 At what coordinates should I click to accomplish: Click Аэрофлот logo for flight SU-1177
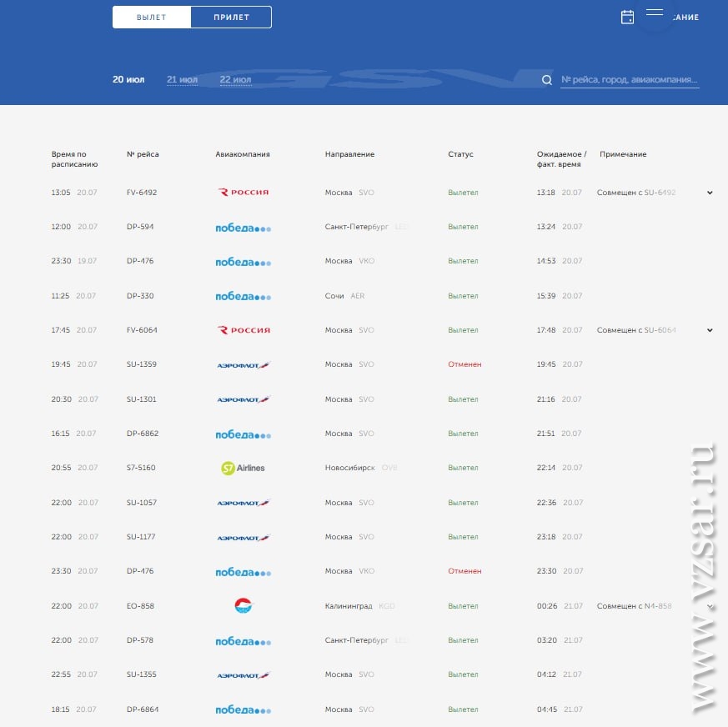244,538
